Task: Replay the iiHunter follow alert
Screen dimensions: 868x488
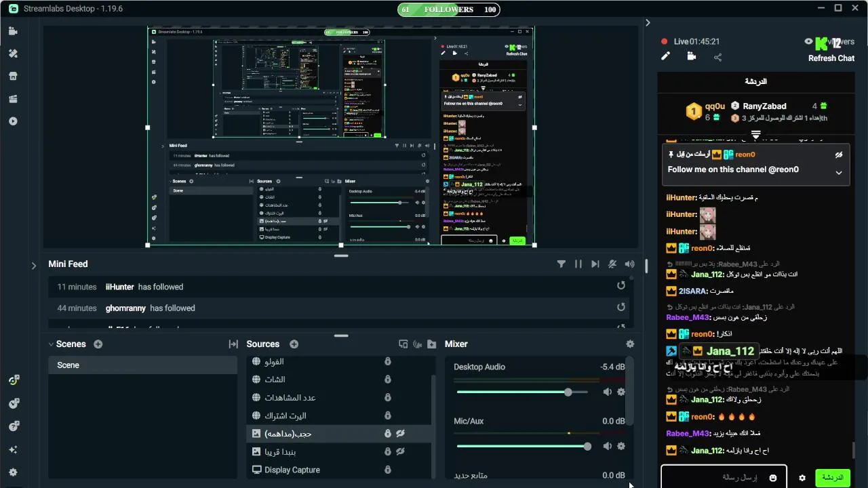Action: (621, 286)
